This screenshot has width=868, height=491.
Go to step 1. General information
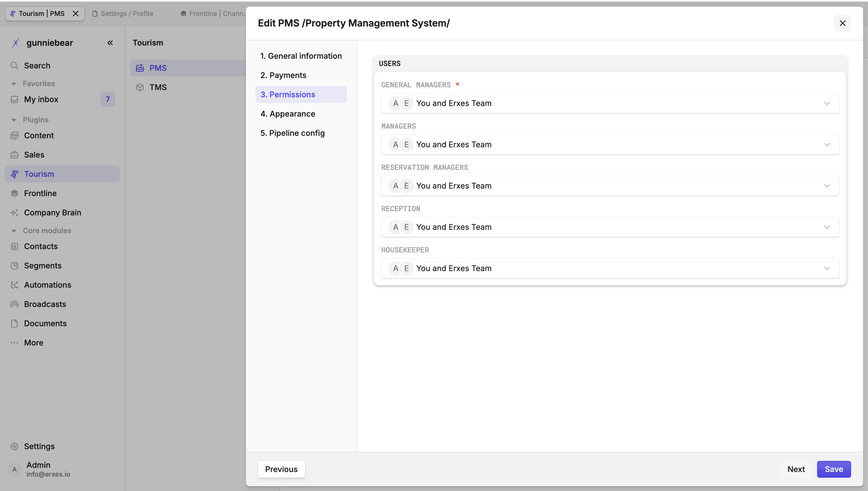click(x=301, y=56)
